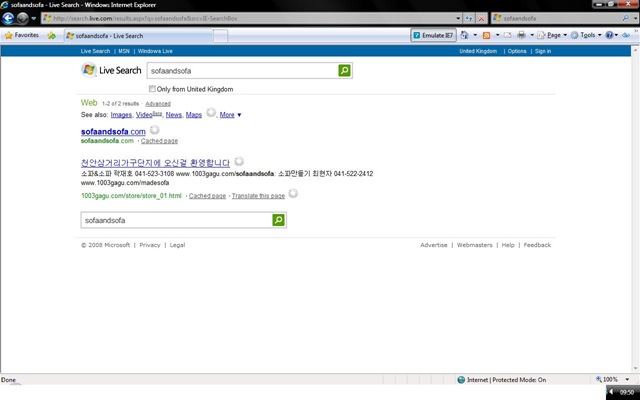Open the Legal footer link

pos(177,245)
